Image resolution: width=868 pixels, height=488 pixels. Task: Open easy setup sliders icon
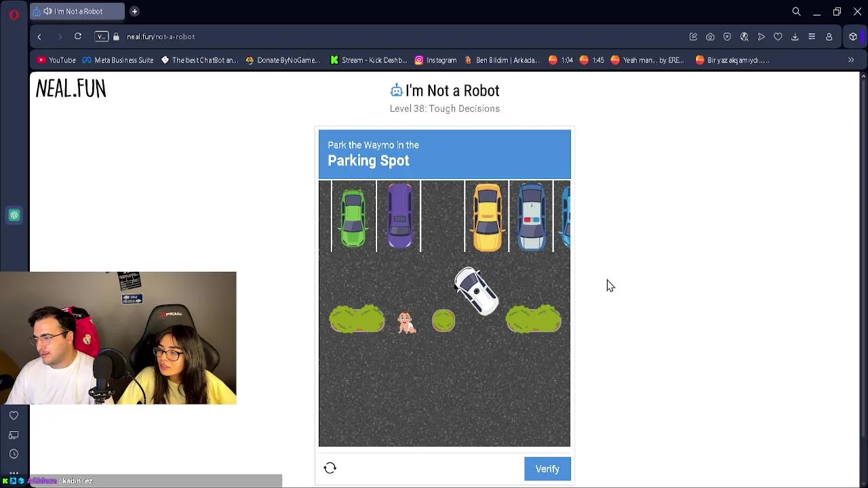812,37
